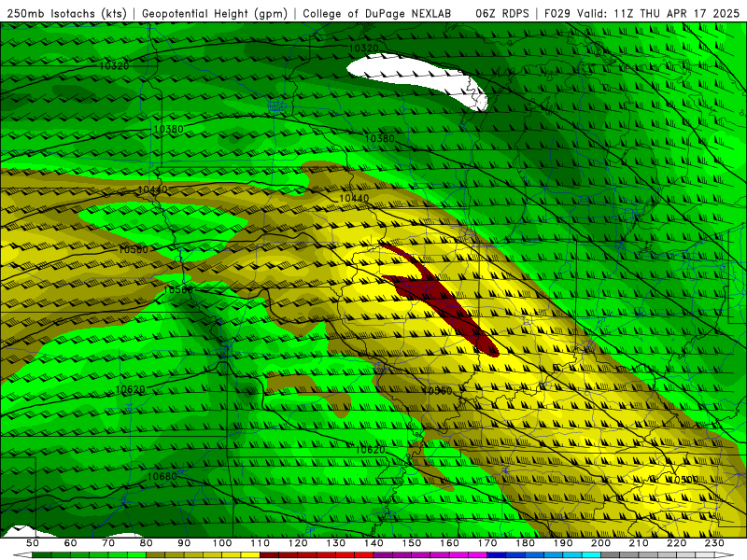Image resolution: width=747 pixels, height=560 pixels.
Task: Click the 'Valid: 11Z THU APR 17 2025' timestamp
Action: coord(658,14)
